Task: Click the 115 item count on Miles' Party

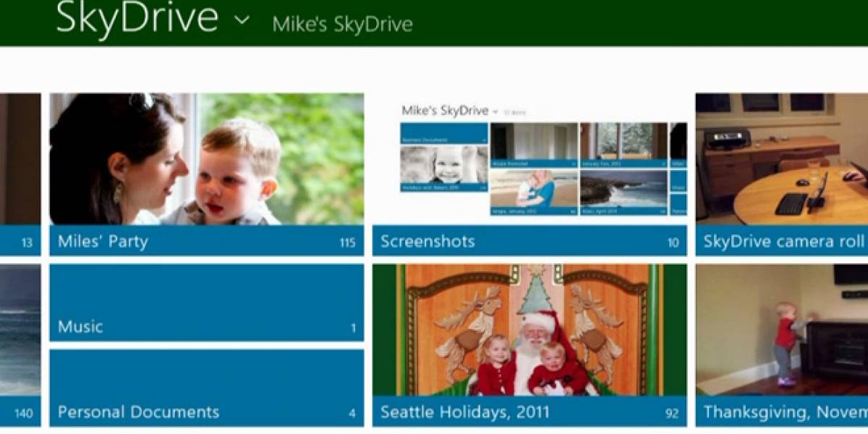Action: tap(348, 243)
